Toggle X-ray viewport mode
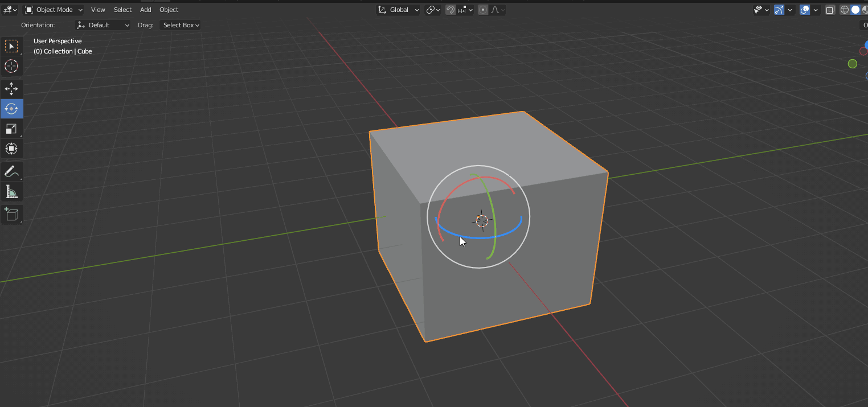The width and height of the screenshot is (868, 407). point(830,10)
